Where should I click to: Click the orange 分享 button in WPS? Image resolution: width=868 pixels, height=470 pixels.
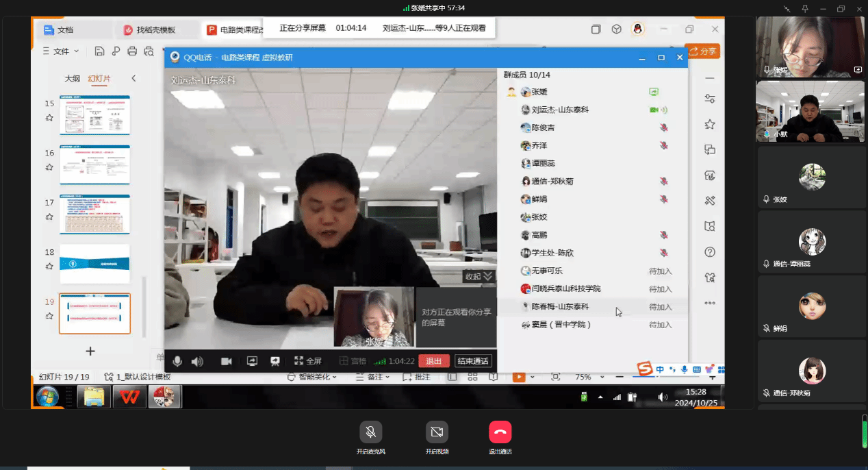tap(702, 51)
